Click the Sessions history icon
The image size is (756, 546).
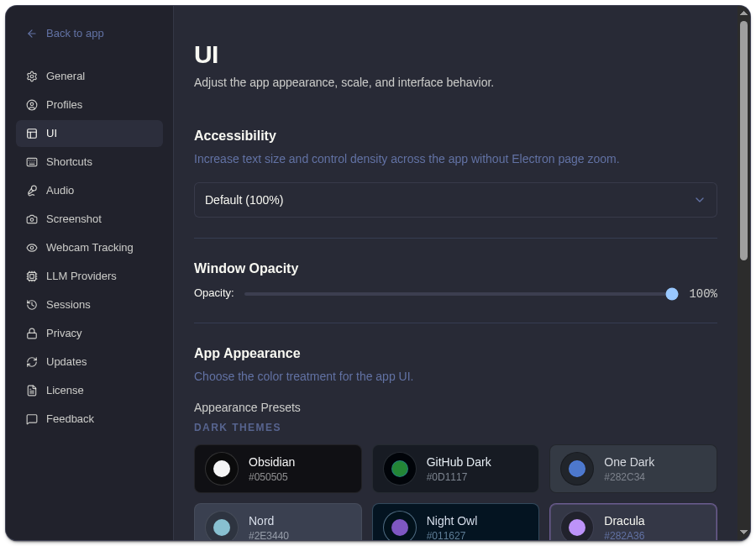(32, 304)
